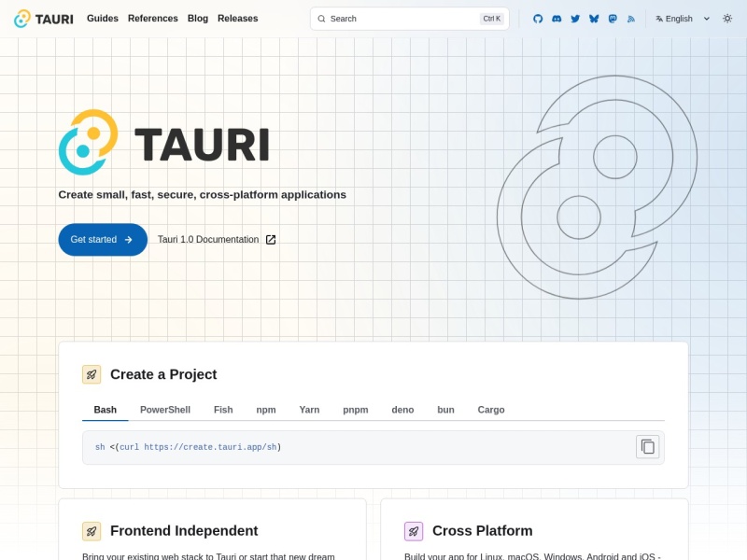The height and width of the screenshot is (560, 747).
Task: Switch to the Cargo tab
Action: pyautogui.click(x=491, y=410)
